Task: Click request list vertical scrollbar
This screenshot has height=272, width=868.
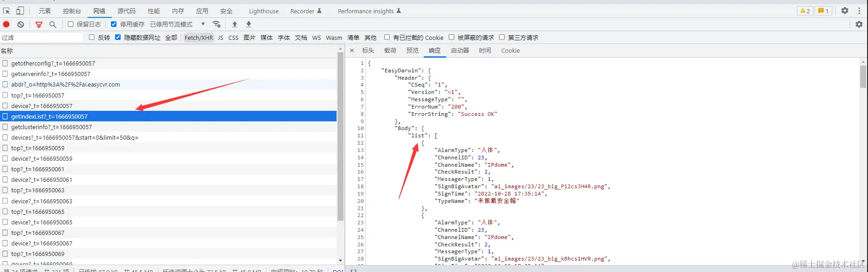Action: pos(340,136)
